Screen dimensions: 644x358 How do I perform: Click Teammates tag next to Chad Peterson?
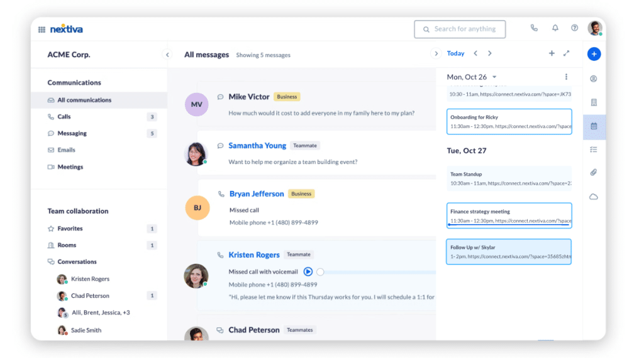tap(300, 330)
